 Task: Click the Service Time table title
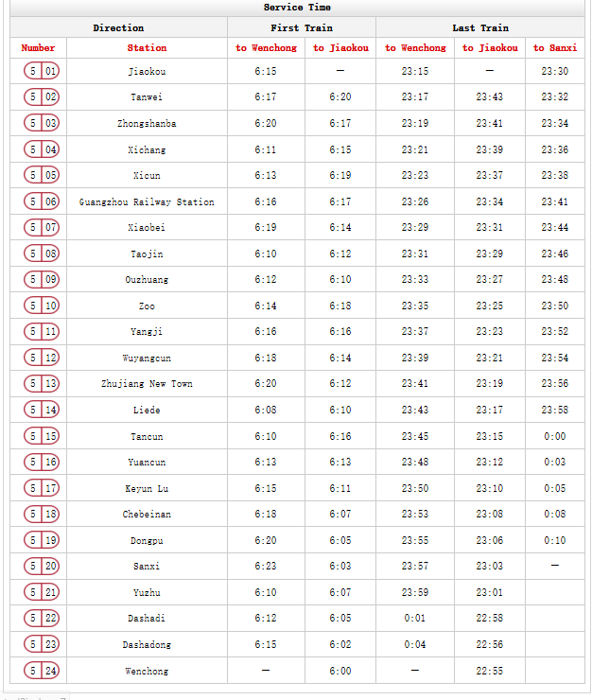pos(297,8)
